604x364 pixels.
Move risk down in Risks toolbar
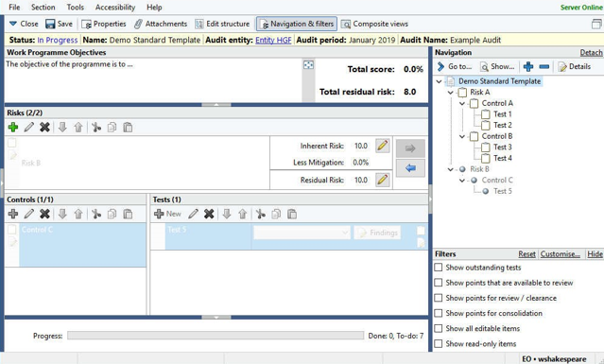pos(62,127)
